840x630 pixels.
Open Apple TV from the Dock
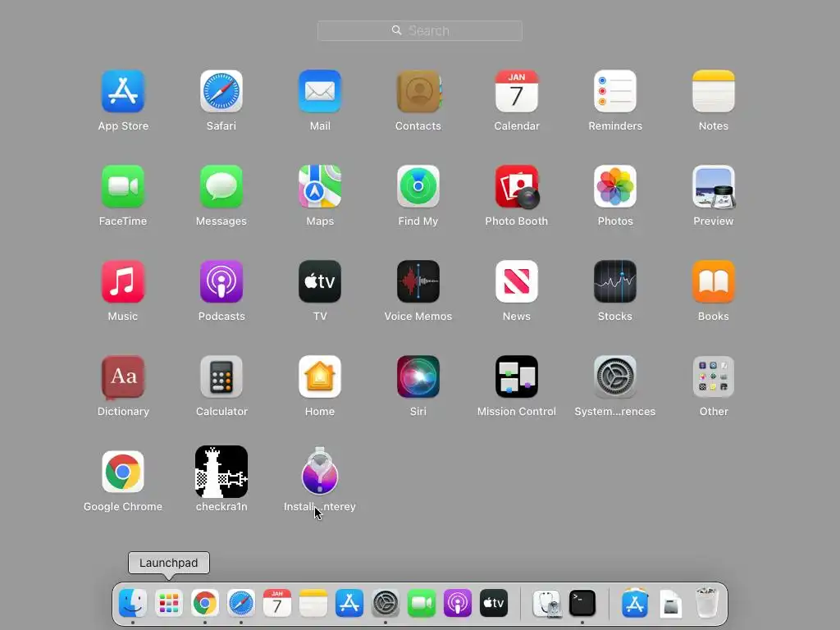point(493,603)
